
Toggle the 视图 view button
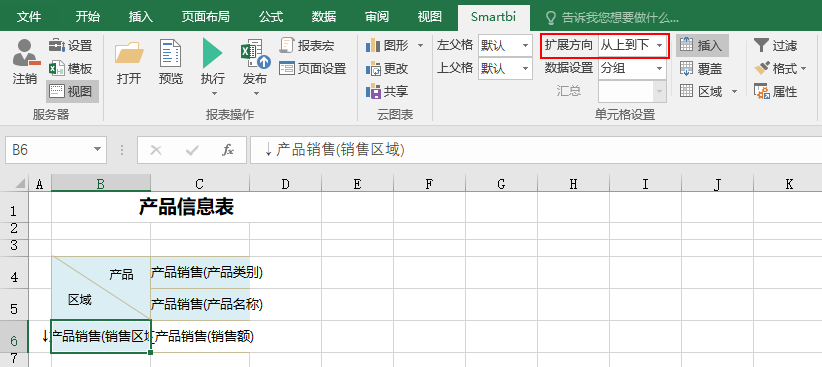[x=72, y=92]
